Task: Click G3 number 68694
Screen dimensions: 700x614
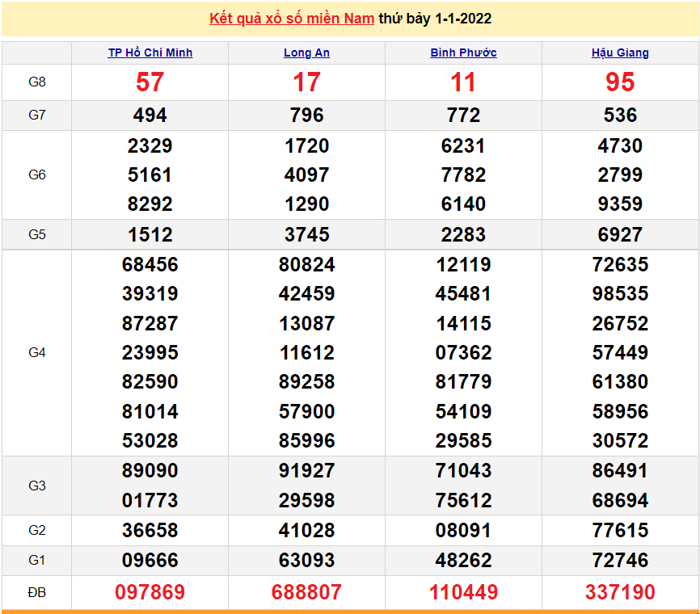Action: tap(620, 501)
